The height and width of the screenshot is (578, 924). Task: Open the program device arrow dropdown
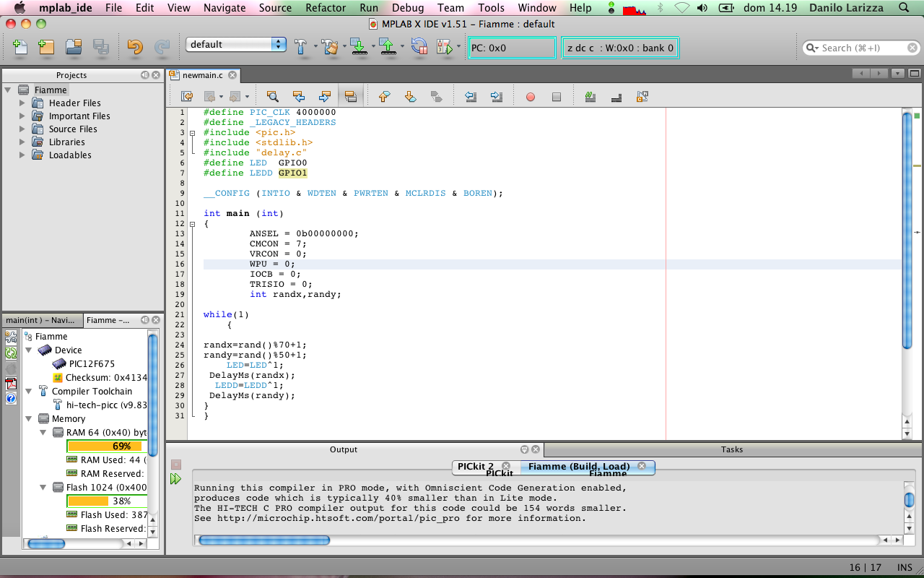tap(373, 48)
